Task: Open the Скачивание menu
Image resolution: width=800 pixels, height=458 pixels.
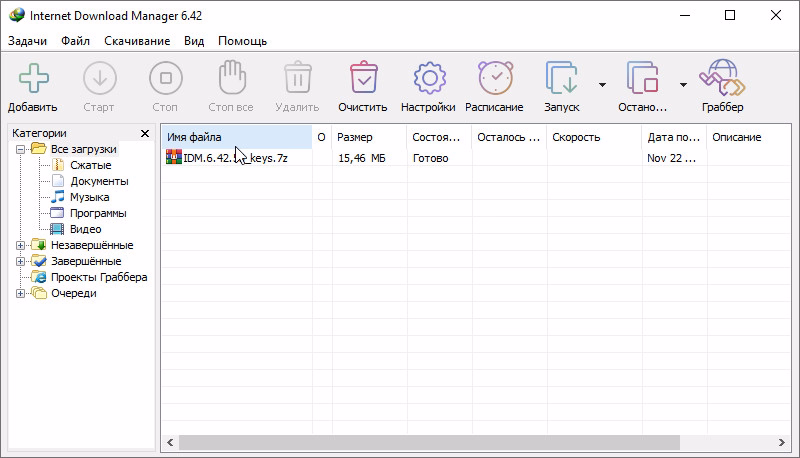Action: coord(135,41)
